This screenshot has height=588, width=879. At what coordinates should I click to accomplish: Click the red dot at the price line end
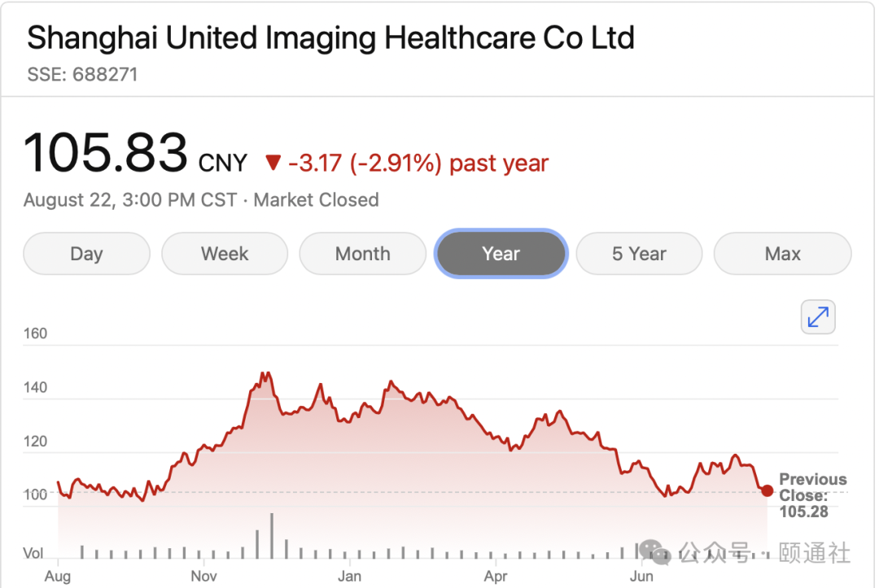(x=767, y=490)
